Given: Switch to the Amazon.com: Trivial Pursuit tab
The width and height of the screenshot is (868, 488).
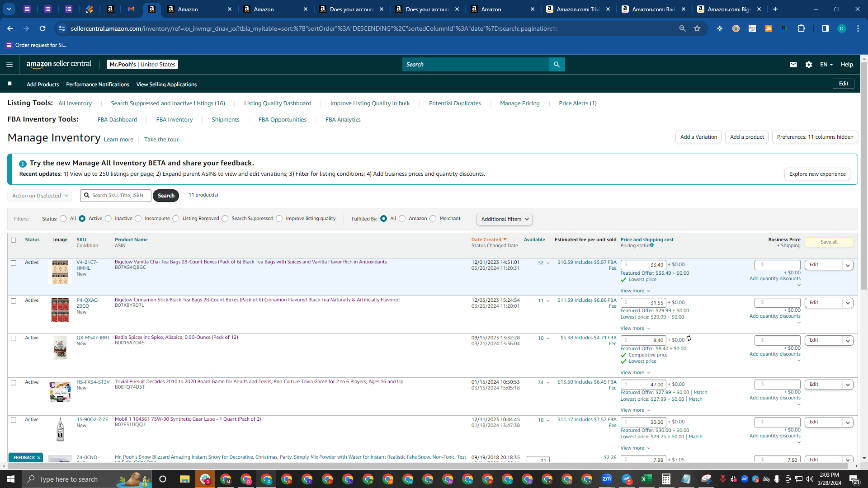Looking at the screenshot, I should point(578,9).
